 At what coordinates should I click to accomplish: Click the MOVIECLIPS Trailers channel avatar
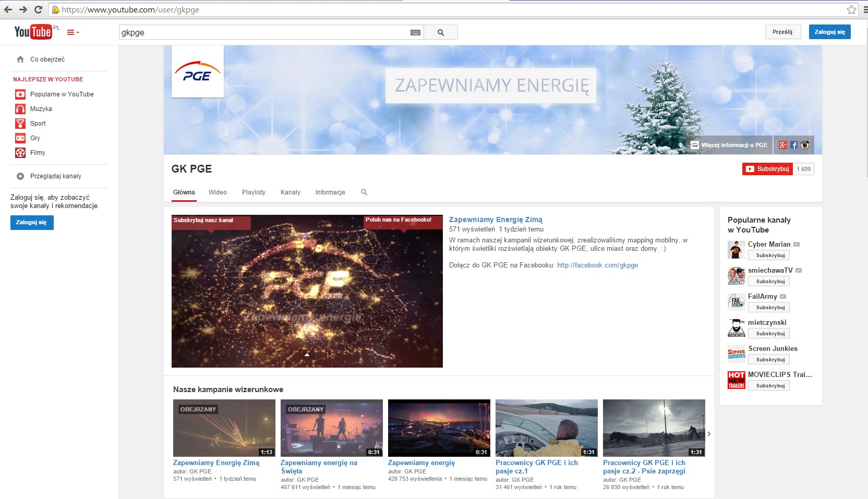[x=736, y=380]
